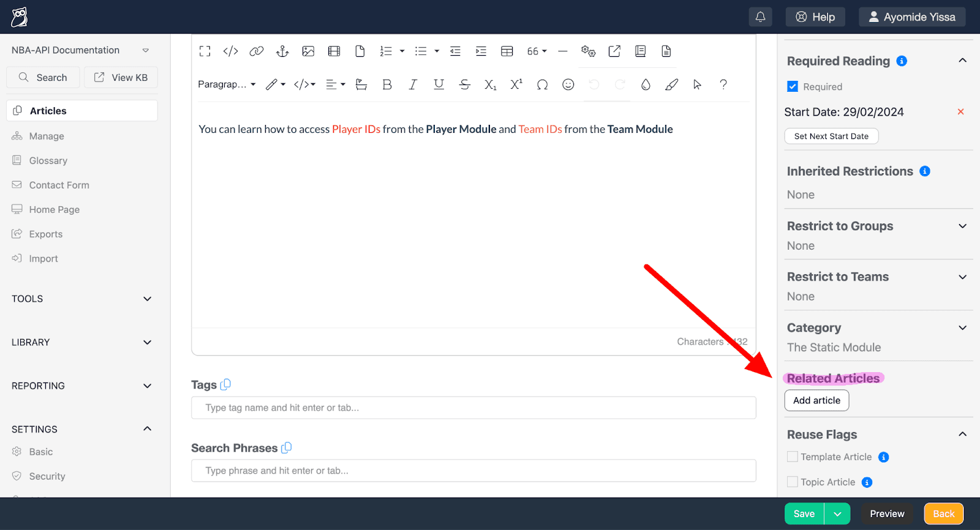
Task: Click the Preview button
Action: pos(887,514)
